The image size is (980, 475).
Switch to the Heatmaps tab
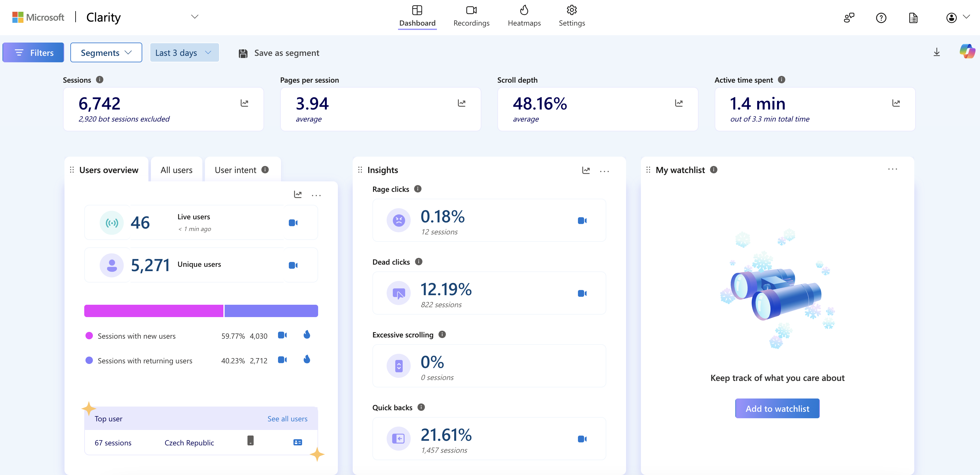(x=524, y=16)
